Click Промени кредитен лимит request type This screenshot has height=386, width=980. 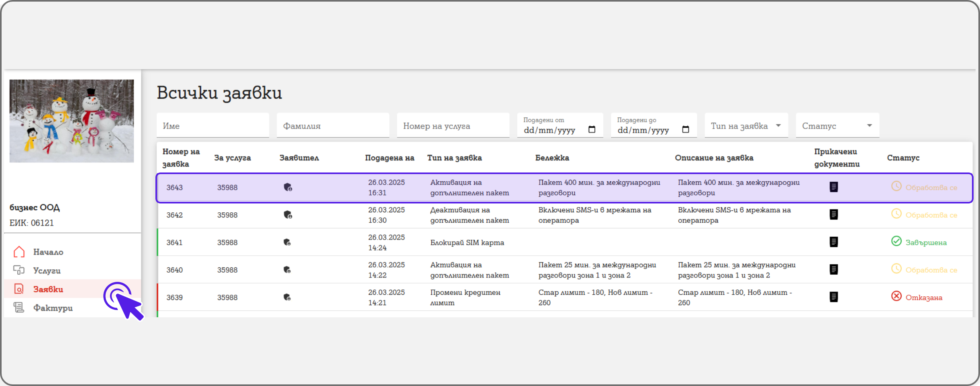(465, 297)
